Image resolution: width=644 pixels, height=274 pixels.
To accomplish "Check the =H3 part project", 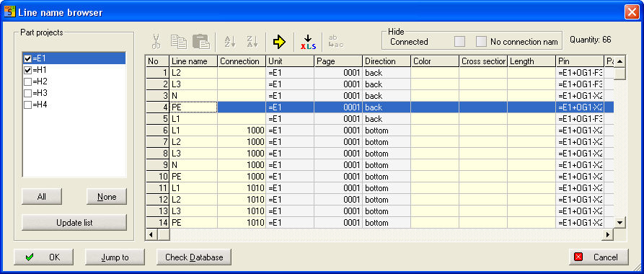I will [28, 93].
